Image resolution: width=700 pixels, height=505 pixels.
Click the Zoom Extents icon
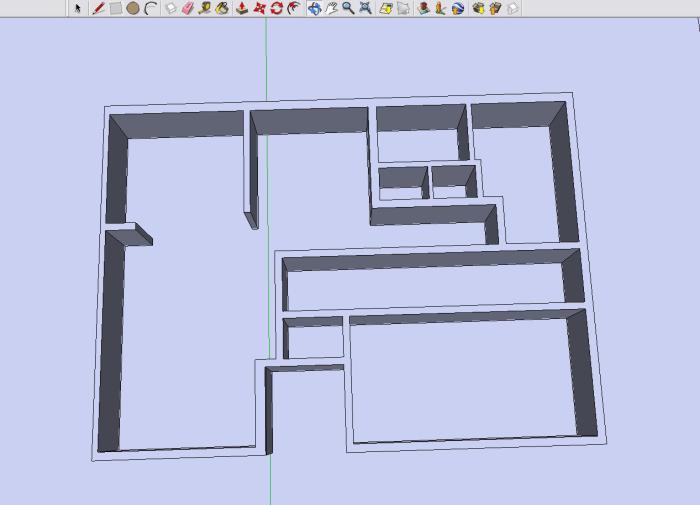(365, 8)
